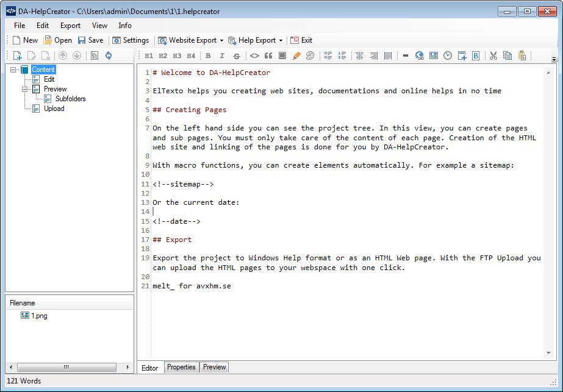Click the delete page icon
563x392 pixels.
(46, 55)
